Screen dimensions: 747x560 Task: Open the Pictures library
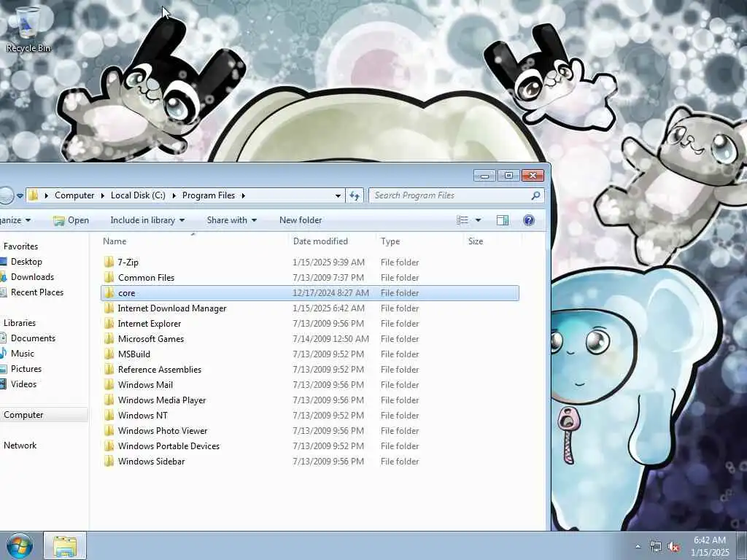(26, 368)
